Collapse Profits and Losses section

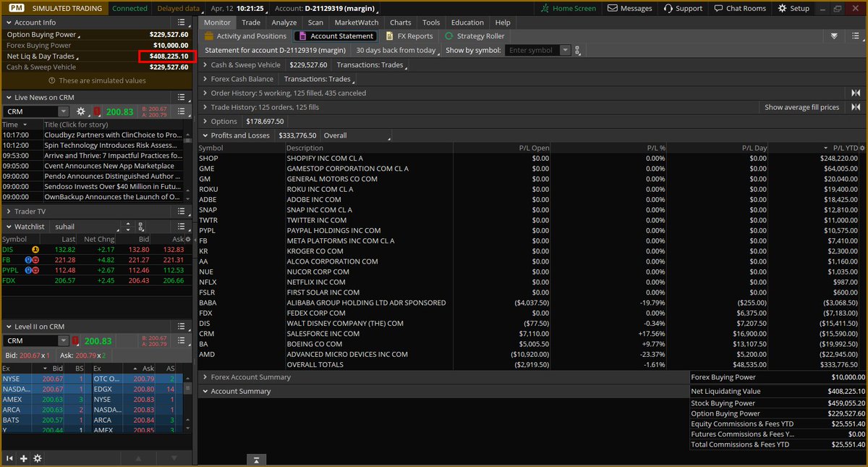point(205,135)
